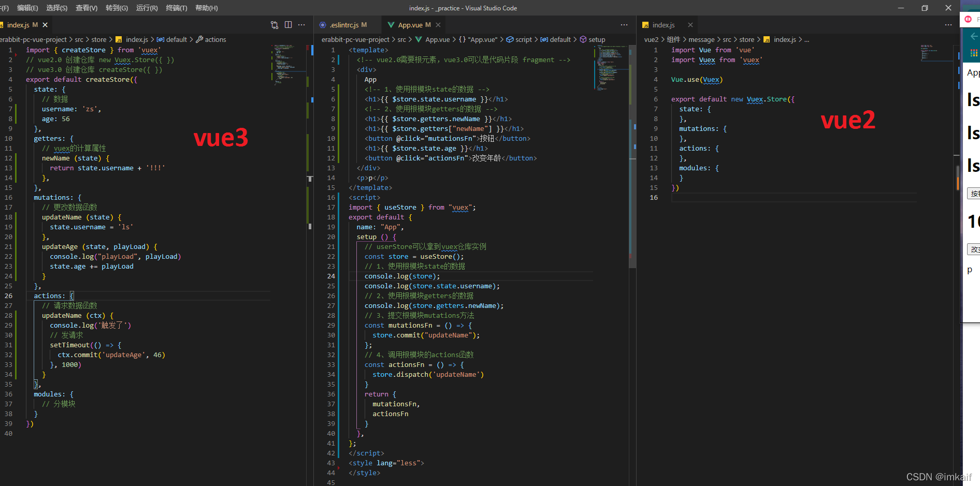Open the default breadcrumb in left editor

pos(177,39)
